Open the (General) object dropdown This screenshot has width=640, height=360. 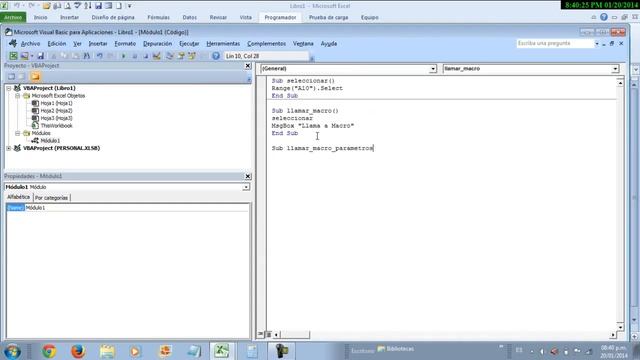point(433,69)
